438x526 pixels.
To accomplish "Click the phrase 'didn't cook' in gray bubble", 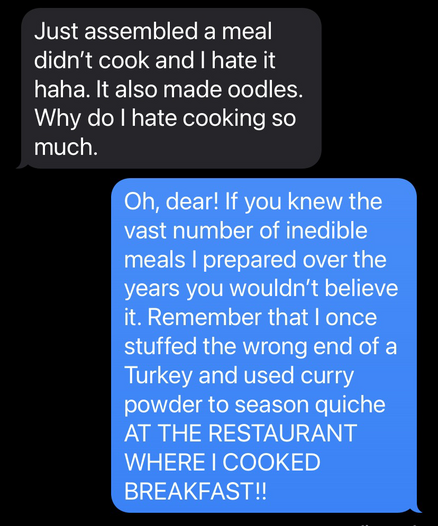I will 92,60.
